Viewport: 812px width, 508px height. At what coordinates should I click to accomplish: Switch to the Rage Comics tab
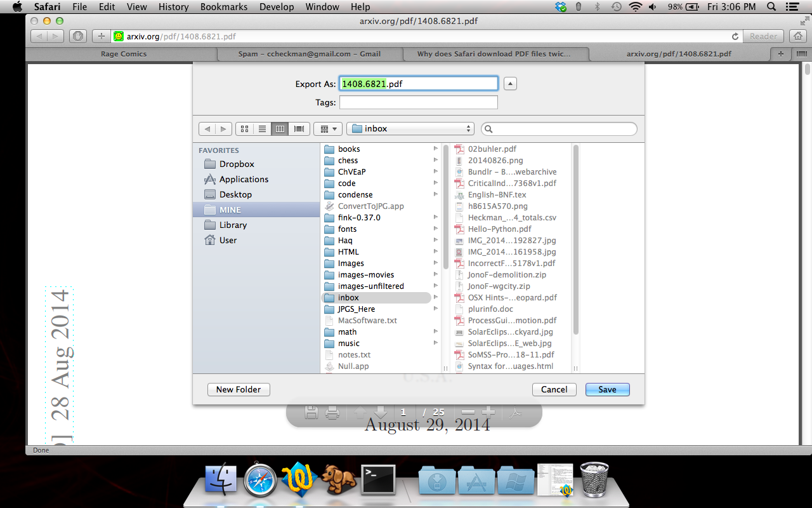[x=123, y=54]
